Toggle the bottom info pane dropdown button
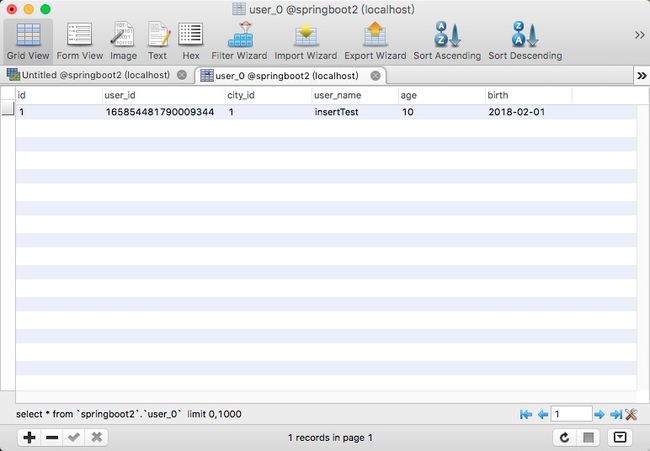Viewport: 650px width, 451px height. point(620,437)
